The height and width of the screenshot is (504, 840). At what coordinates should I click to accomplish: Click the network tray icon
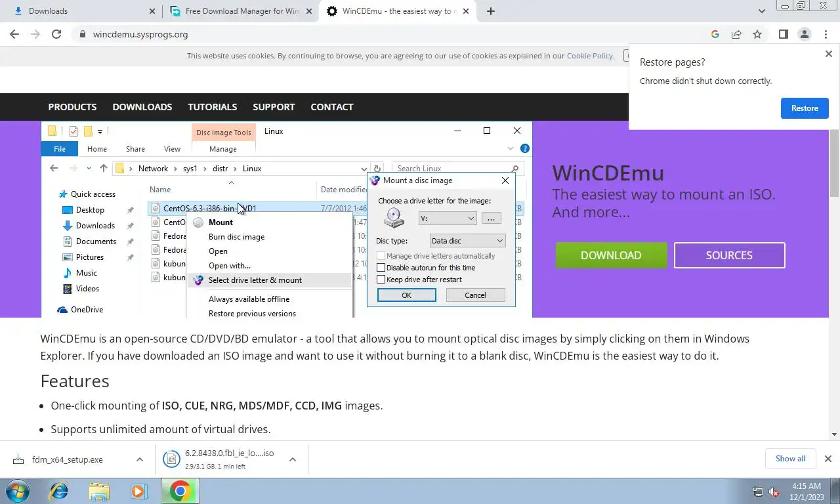click(x=758, y=492)
